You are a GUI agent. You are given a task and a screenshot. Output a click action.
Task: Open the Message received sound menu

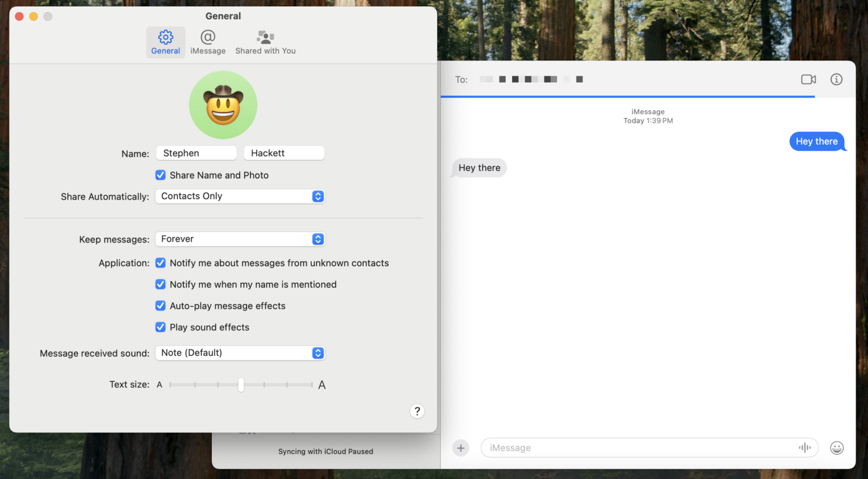point(240,353)
